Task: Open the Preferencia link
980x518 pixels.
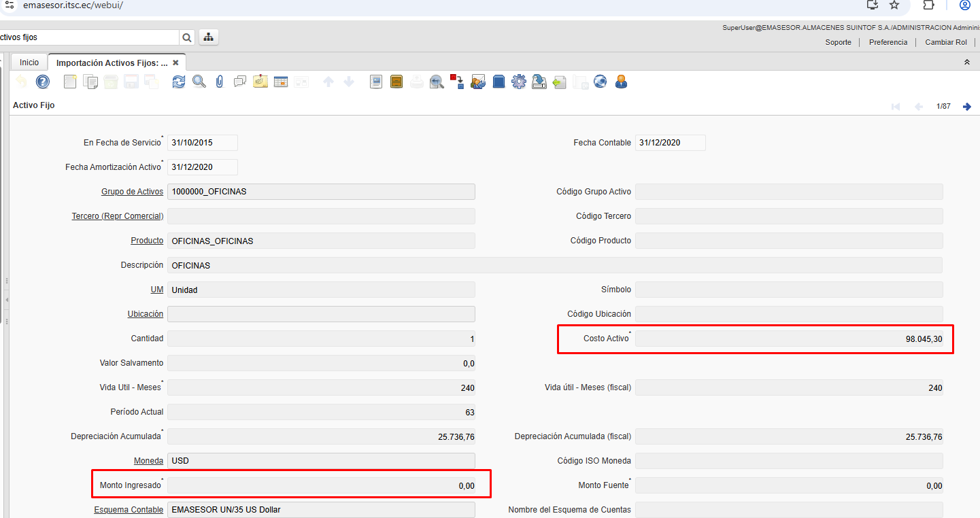Action: tap(888, 42)
